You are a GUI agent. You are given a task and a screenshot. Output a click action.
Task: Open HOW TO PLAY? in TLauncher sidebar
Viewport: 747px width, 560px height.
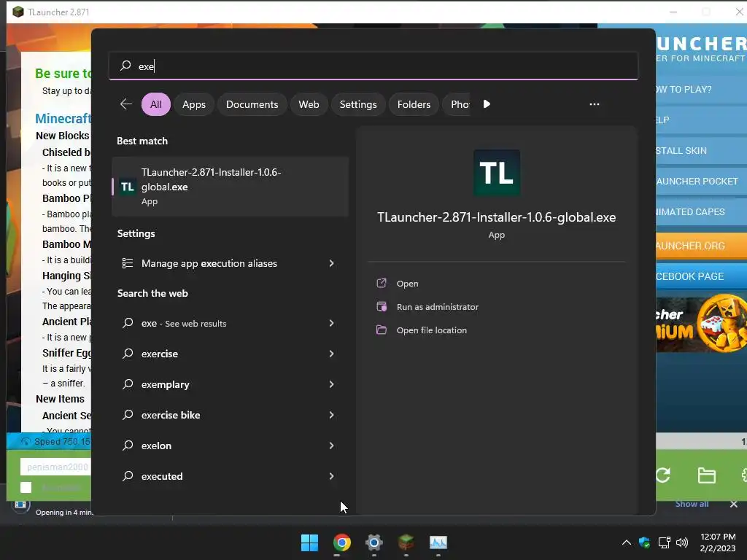pos(701,90)
